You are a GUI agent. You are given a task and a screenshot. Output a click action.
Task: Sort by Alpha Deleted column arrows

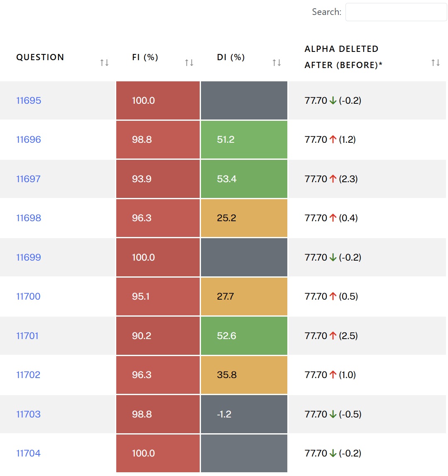(435, 63)
